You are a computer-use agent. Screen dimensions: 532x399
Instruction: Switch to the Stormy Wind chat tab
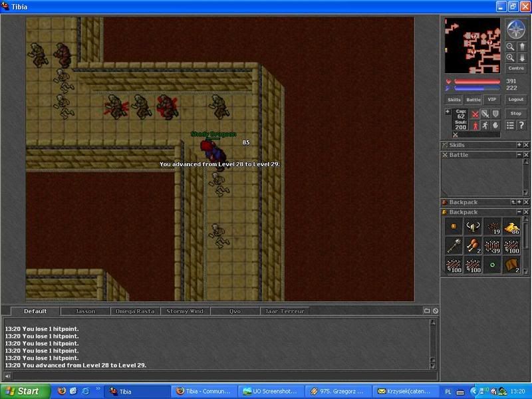(x=185, y=311)
